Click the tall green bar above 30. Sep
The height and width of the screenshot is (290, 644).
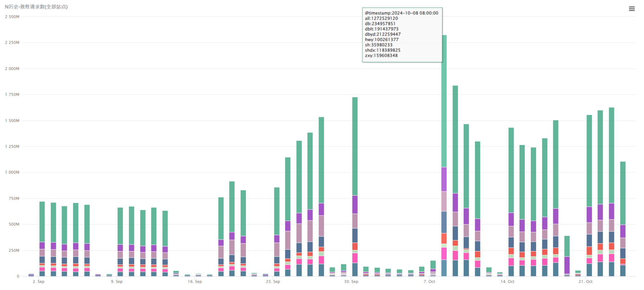click(355, 146)
